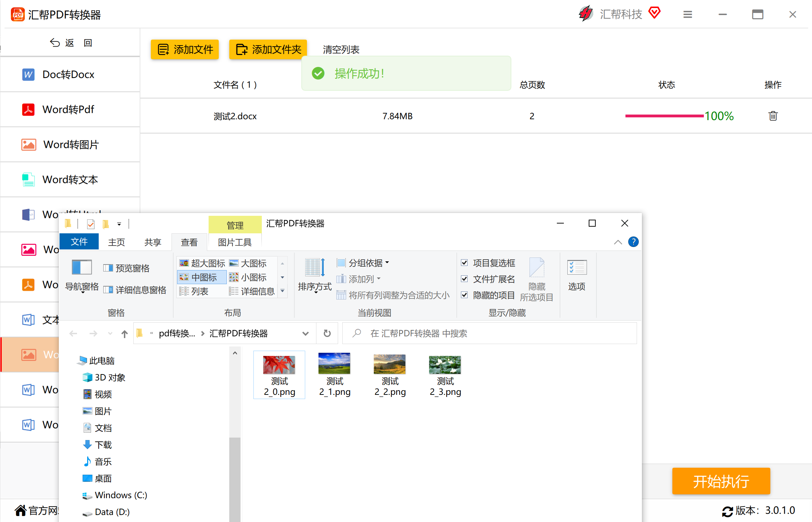Open the 文件 tab in Explorer
Viewport: 812px width, 522px height.
tap(79, 242)
